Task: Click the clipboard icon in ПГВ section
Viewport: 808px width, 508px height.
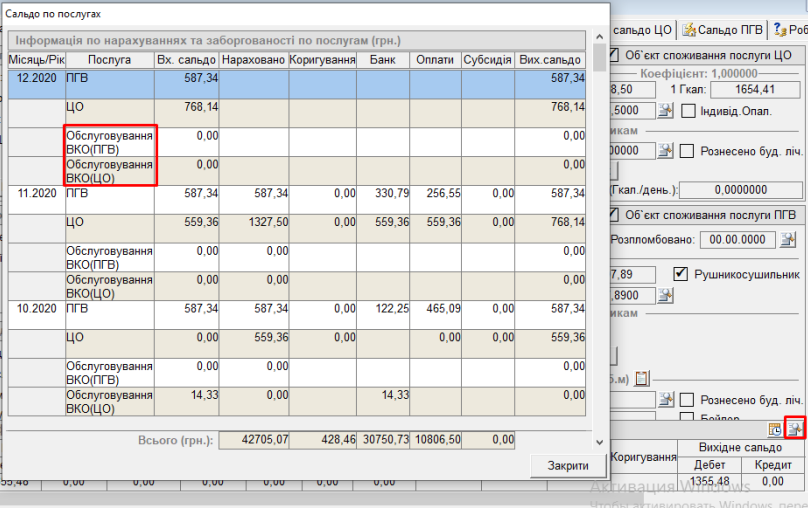Action: click(642, 378)
